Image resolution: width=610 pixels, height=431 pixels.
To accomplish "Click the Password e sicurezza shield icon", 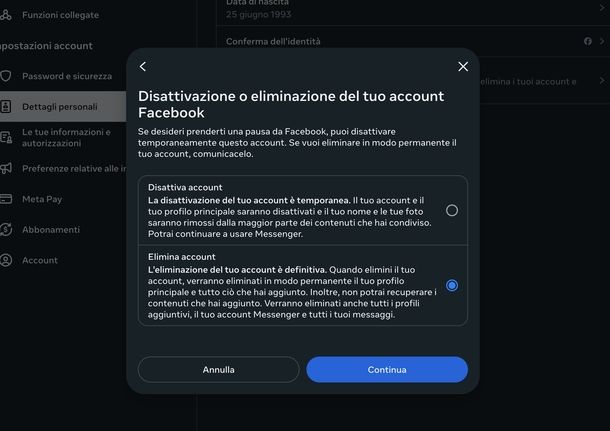I will click(6, 76).
